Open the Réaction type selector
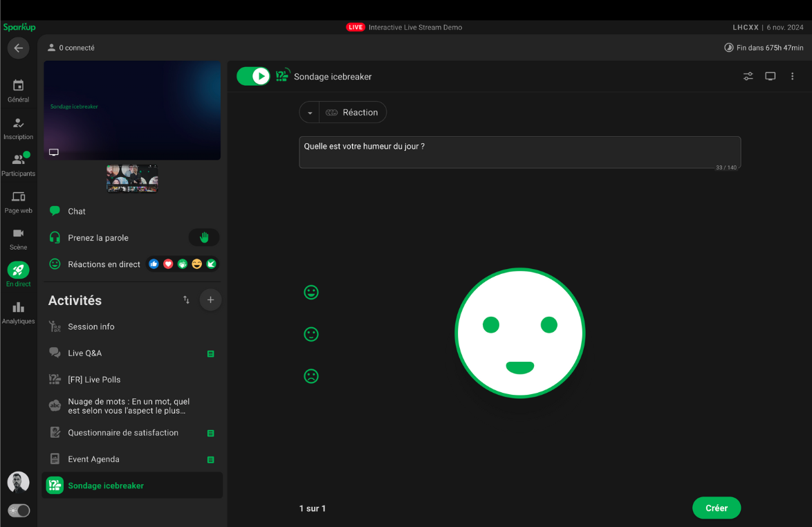Image resolution: width=812 pixels, height=527 pixels. tap(352, 113)
